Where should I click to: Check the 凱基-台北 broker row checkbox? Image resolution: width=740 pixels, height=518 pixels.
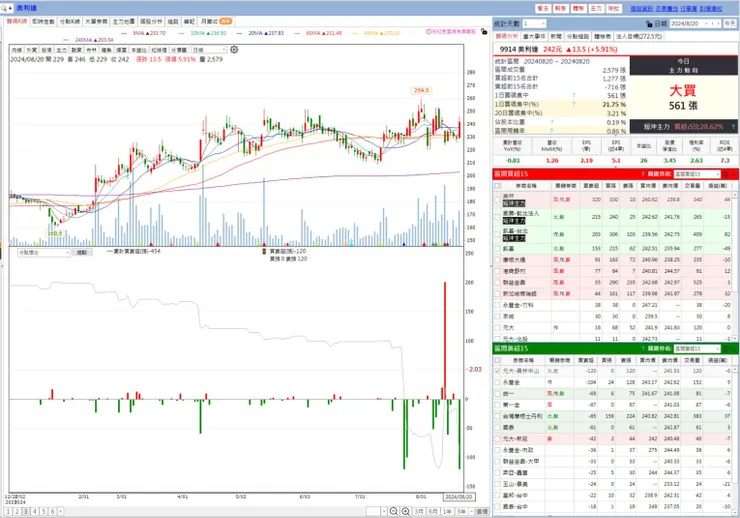tap(497, 234)
